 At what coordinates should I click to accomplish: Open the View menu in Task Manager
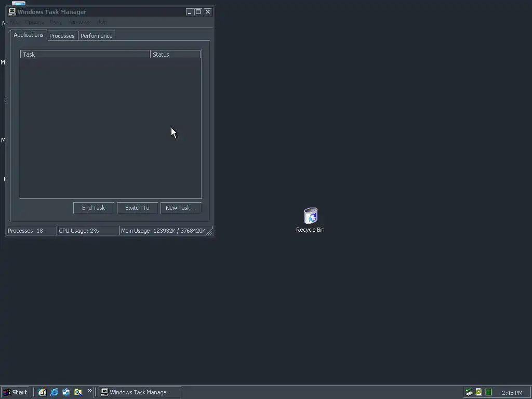[x=56, y=22]
